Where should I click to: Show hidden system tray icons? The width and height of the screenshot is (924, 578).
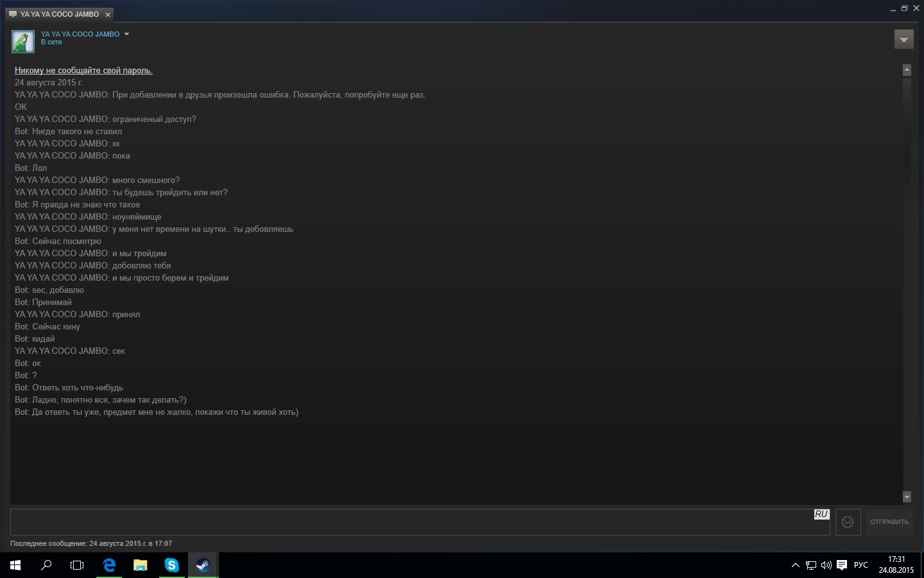(796, 565)
